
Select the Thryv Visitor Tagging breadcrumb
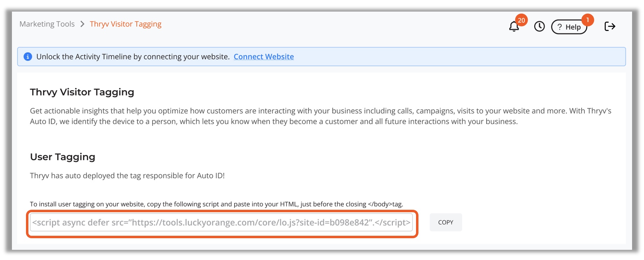click(125, 24)
